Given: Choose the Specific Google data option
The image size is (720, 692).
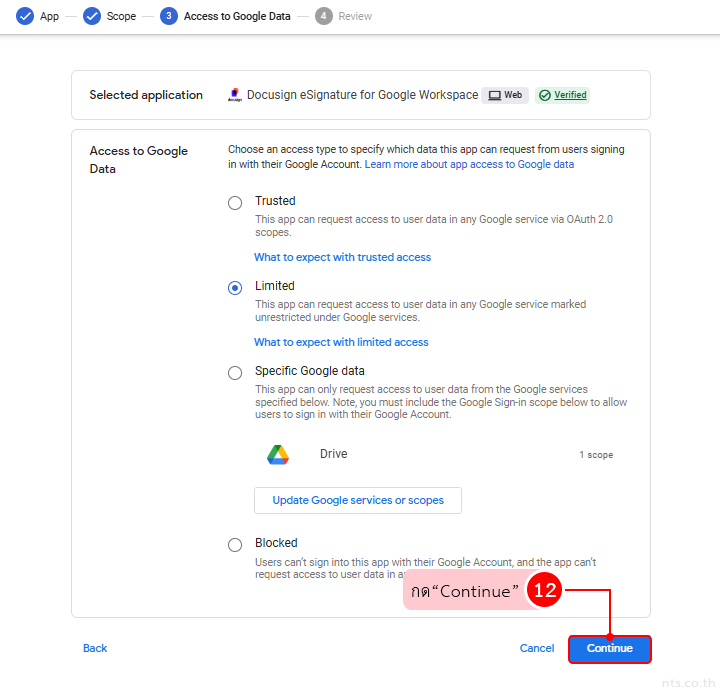Looking at the screenshot, I should pos(235,373).
